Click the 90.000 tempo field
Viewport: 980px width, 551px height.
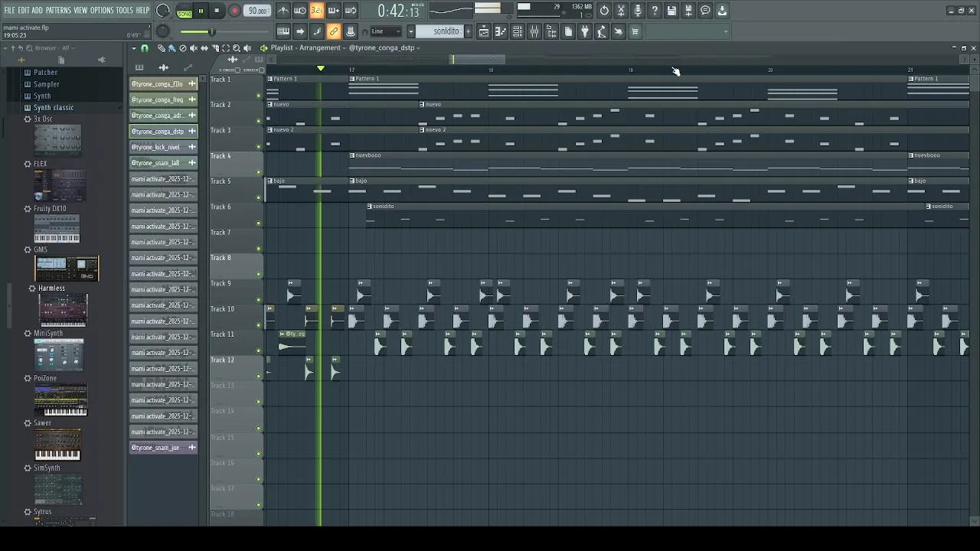pos(258,11)
